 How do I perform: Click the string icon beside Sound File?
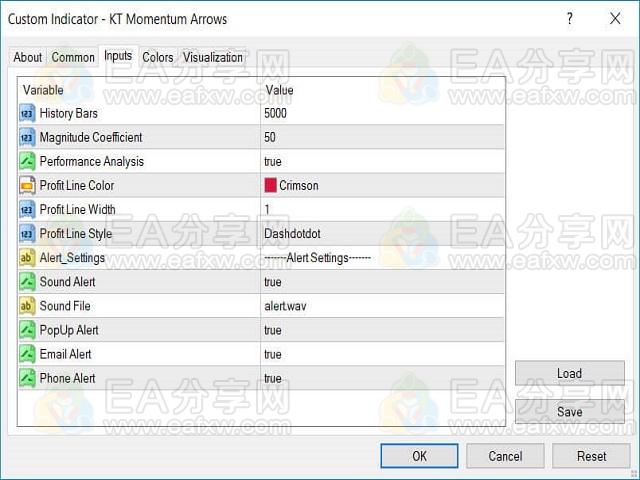pyautogui.click(x=27, y=306)
